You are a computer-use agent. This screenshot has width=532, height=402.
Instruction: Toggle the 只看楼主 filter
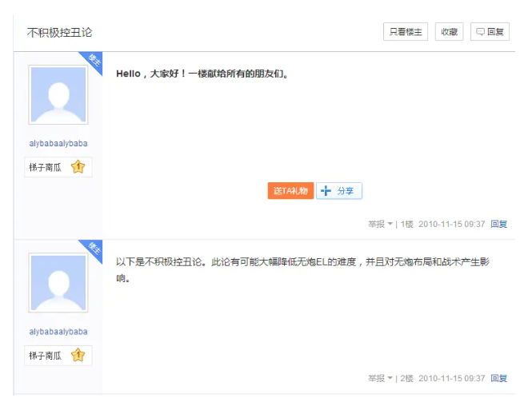pyautogui.click(x=406, y=32)
